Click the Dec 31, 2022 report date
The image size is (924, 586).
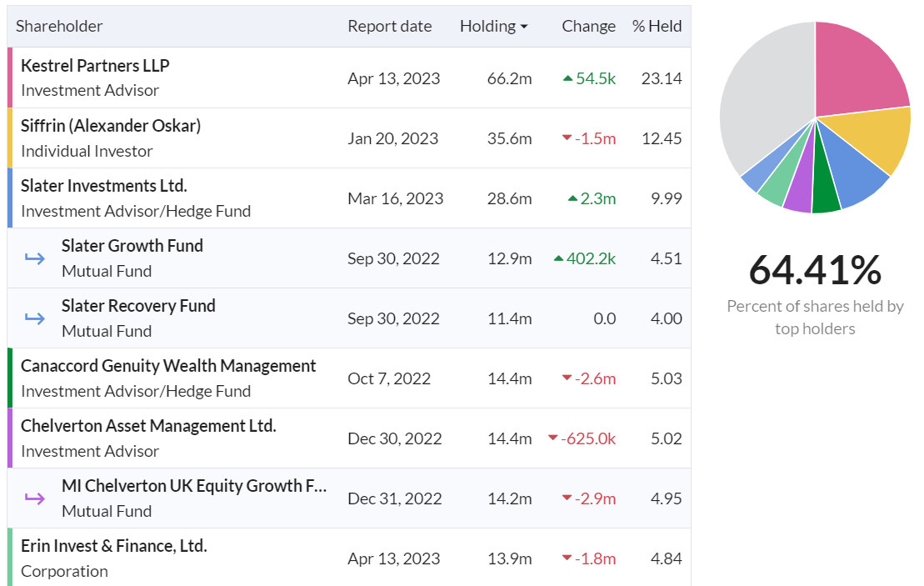395,498
